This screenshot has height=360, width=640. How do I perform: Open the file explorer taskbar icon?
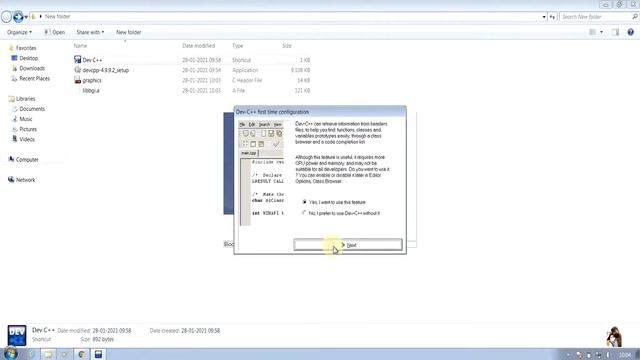(x=48, y=354)
